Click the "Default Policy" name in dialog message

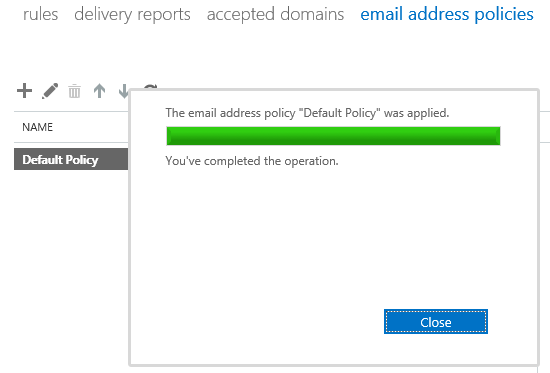click(340, 113)
